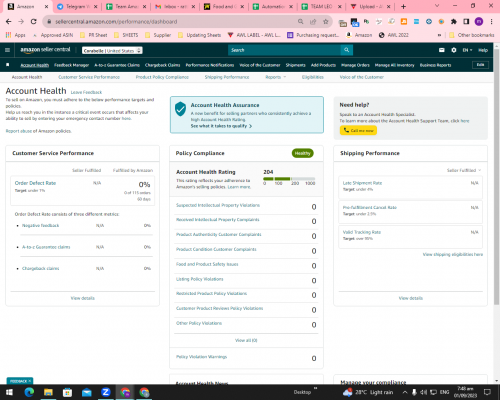Screen dimensions: 500x400
Task: Open the Seller Central hamburger menu
Action: (x=7, y=50)
